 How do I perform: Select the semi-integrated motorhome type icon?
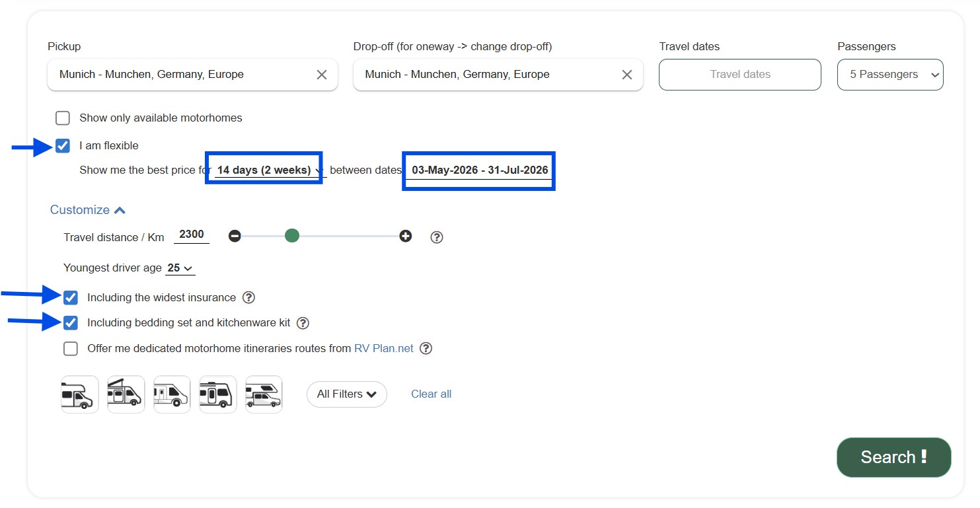[172, 394]
